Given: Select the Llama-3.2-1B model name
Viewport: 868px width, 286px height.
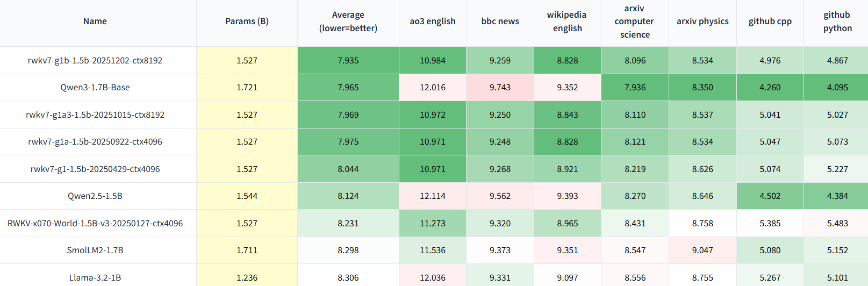Looking at the screenshot, I should (x=95, y=277).
